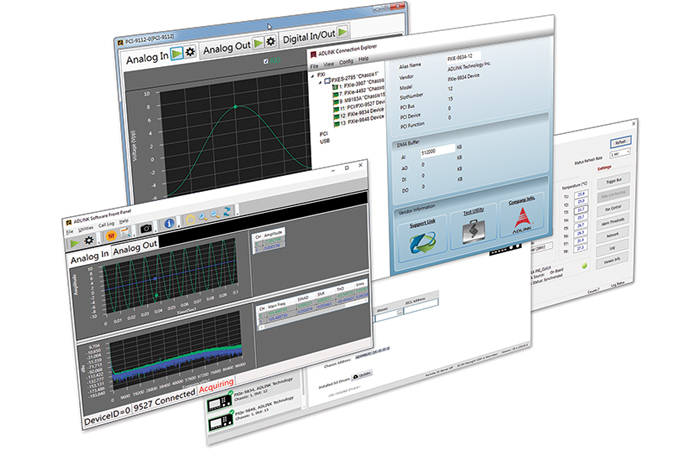Start Analog In acquisition in PCI-9112 window
The height and width of the screenshot is (450, 700).
point(177,54)
